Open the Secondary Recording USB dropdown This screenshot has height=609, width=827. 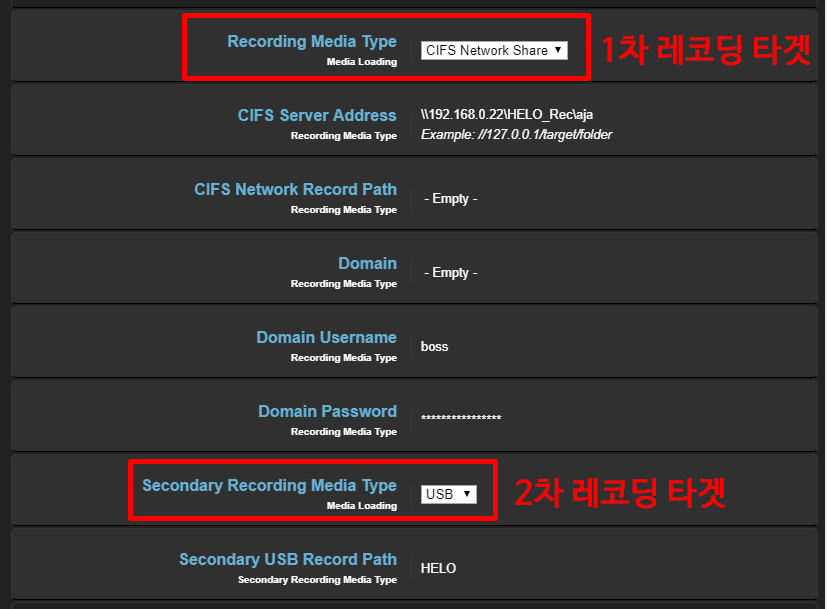coord(449,494)
